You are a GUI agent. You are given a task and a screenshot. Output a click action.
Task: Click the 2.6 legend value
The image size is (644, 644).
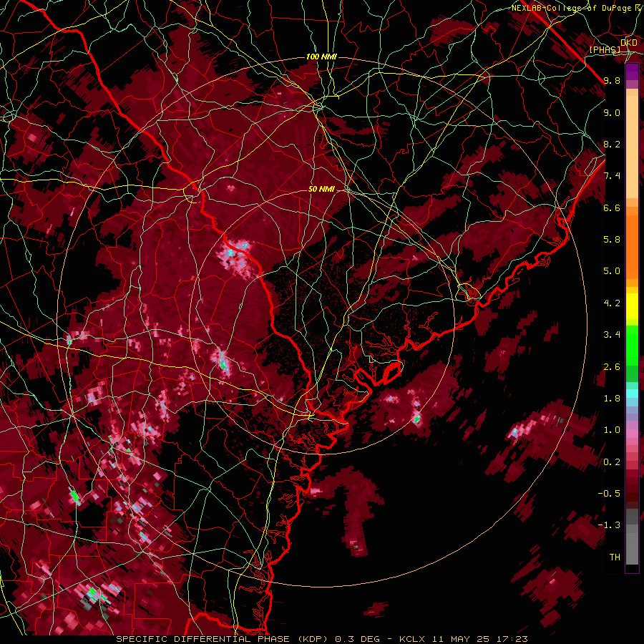click(612, 367)
